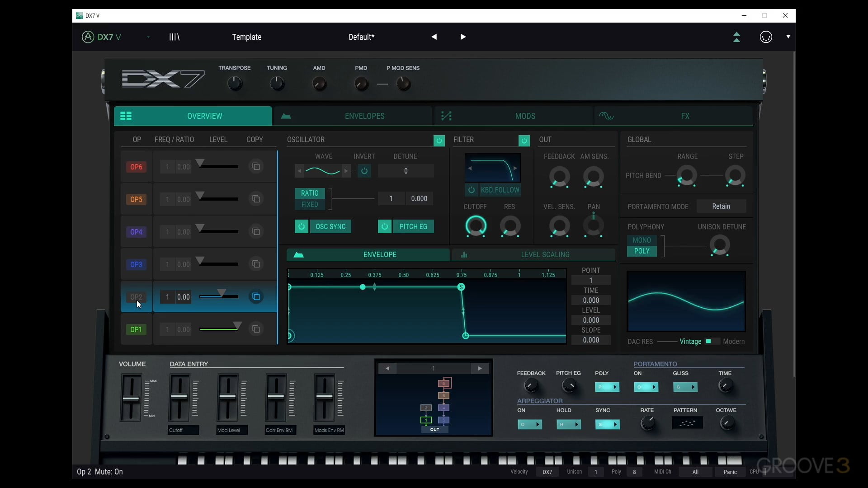Image resolution: width=868 pixels, height=488 pixels.
Task: Mute operator OP4
Action: click(x=136, y=232)
